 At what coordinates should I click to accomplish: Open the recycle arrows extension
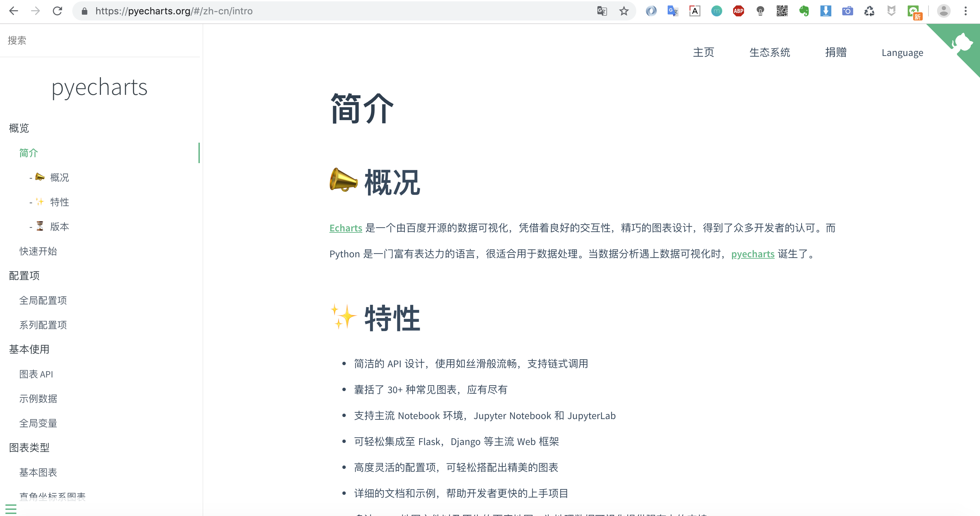(x=869, y=11)
